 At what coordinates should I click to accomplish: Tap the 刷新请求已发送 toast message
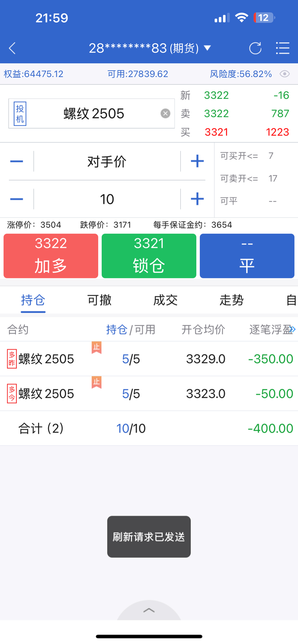pos(149,537)
